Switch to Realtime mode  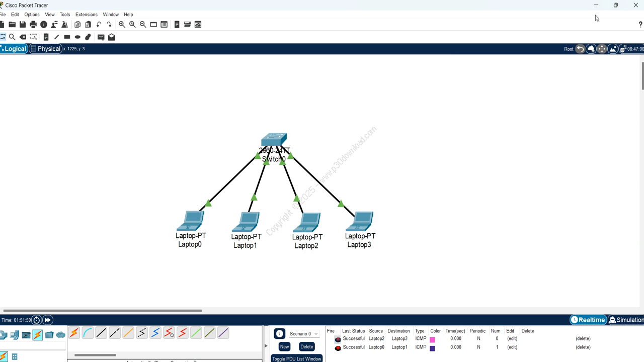click(588, 320)
